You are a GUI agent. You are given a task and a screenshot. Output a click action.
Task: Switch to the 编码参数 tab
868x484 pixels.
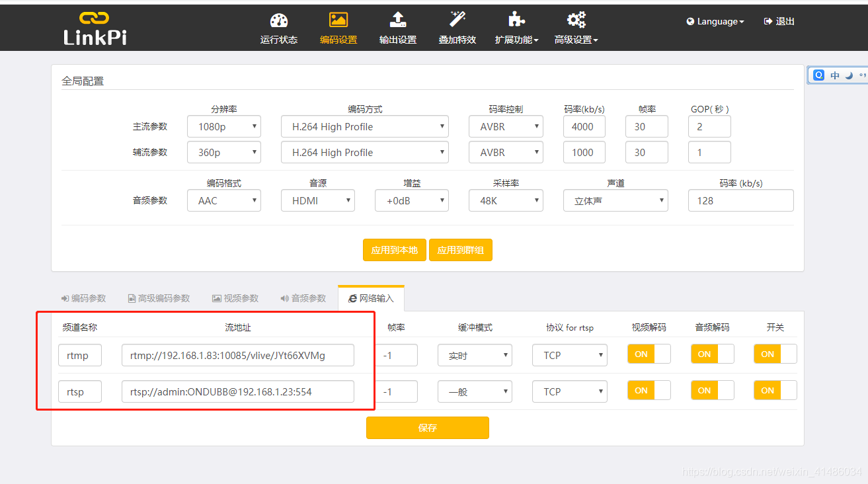[83, 298]
